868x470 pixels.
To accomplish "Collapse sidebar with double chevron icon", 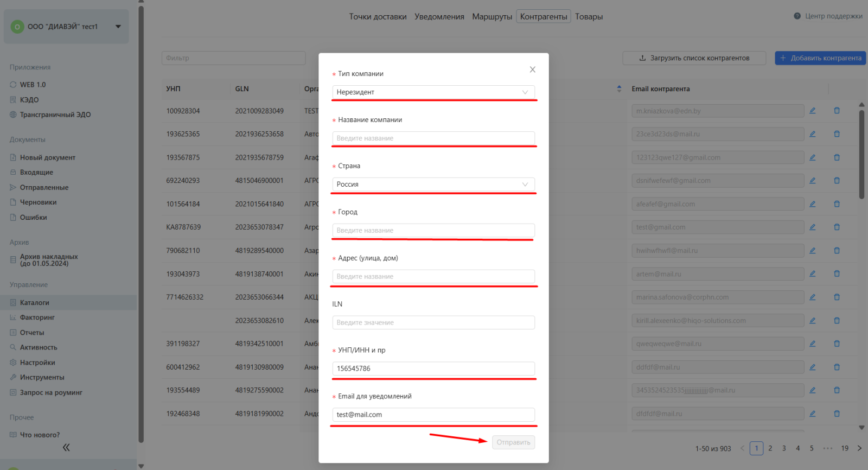I will click(x=66, y=448).
